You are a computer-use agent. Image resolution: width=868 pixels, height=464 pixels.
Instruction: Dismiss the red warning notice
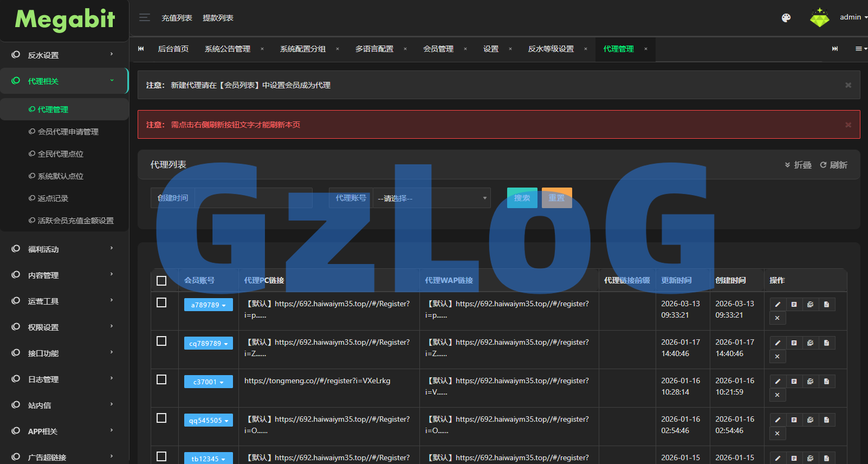[848, 125]
